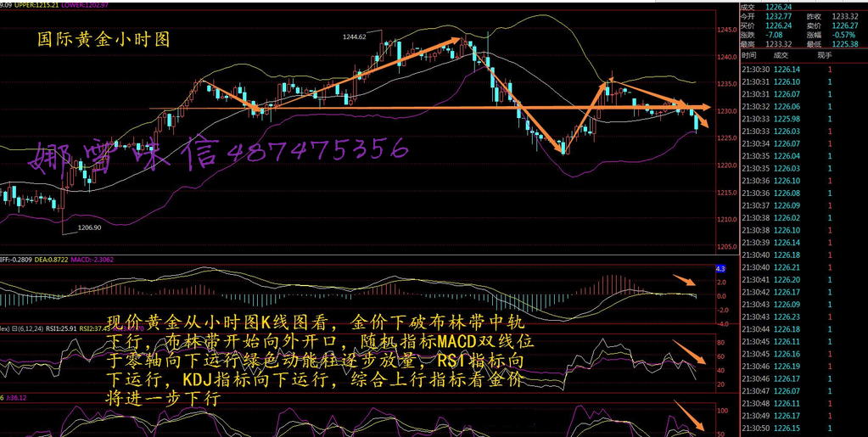
Task: Select the 1244.62 high price label on chart
Action: 355,37
